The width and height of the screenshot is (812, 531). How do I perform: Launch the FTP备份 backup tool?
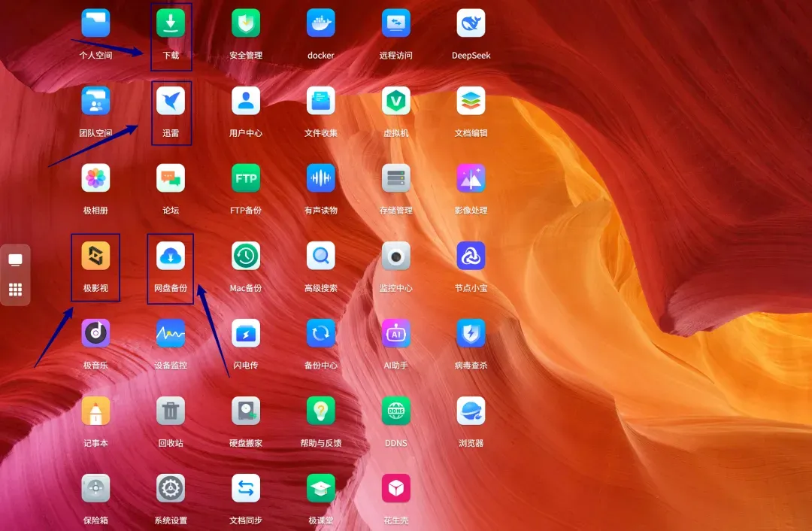[x=246, y=178]
